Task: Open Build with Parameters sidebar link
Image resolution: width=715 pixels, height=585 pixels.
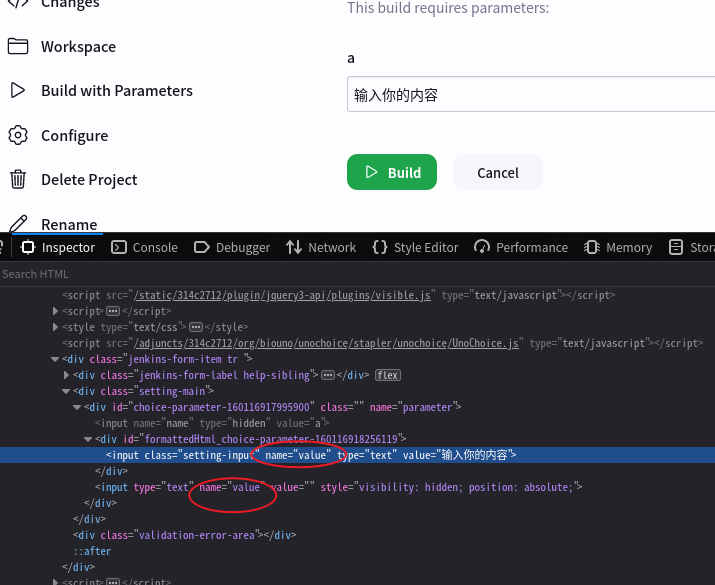Action: (x=117, y=91)
